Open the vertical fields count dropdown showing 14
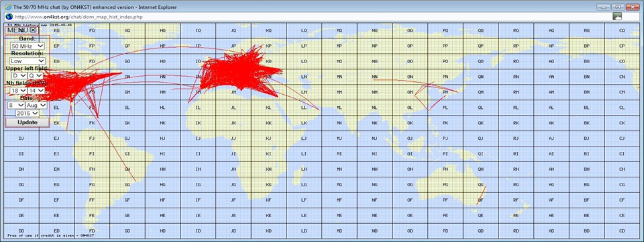Image resolution: width=644 pixels, height=242 pixels. (x=36, y=90)
